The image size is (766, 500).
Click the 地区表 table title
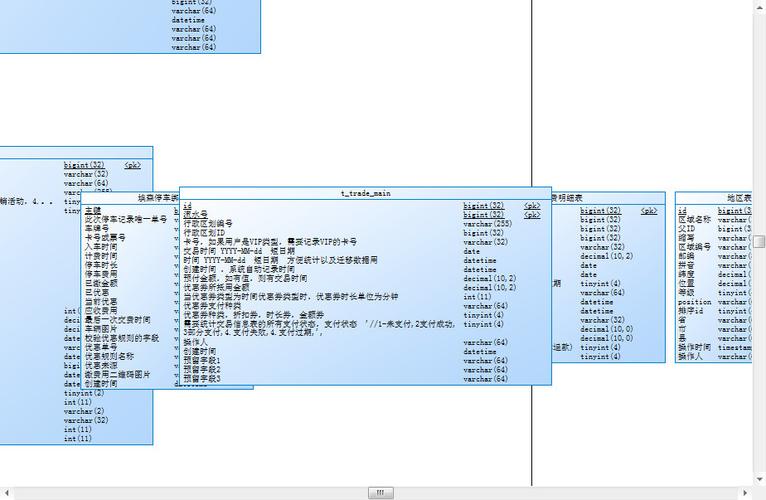tap(739, 198)
